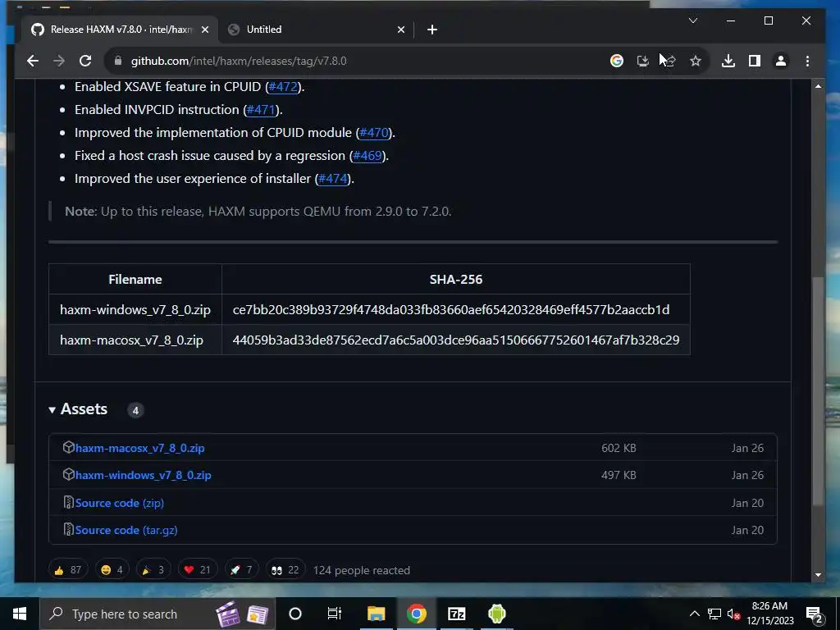The height and width of the screenshot is (630, 840).
Task: Download haxm-macosx_v7_8_0.zip asset
Action: coord(139,448)
